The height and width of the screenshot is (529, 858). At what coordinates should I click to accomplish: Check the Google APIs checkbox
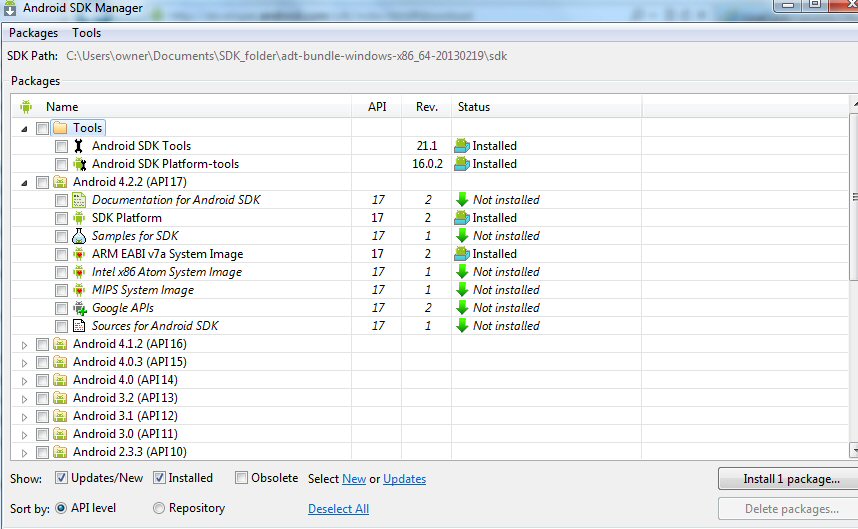pyautogui.click(x=61, y=309)
